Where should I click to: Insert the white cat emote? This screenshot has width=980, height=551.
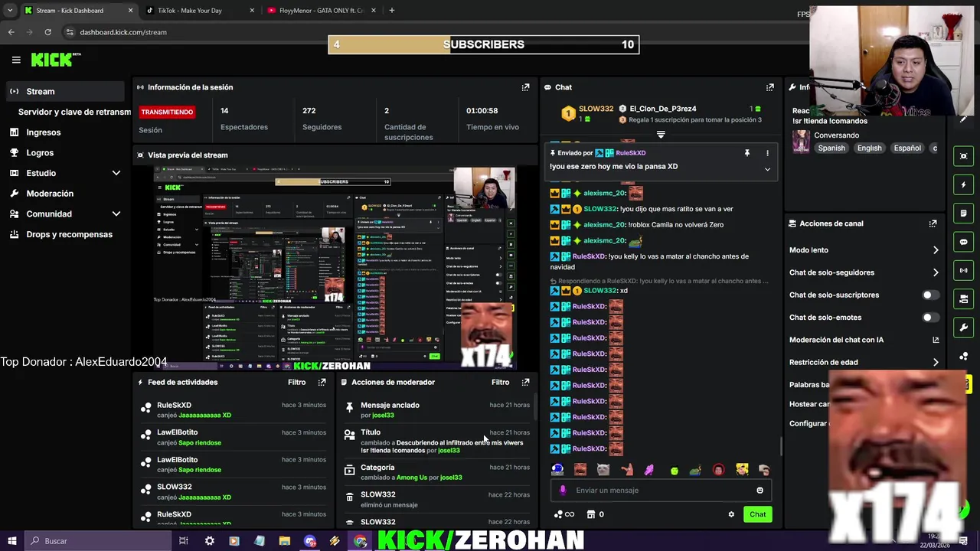[603, 470]
